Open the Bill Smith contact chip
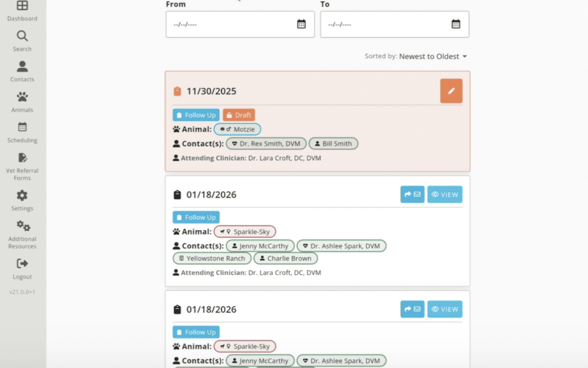This screenshot has width=588, height=368. (333, 143)
